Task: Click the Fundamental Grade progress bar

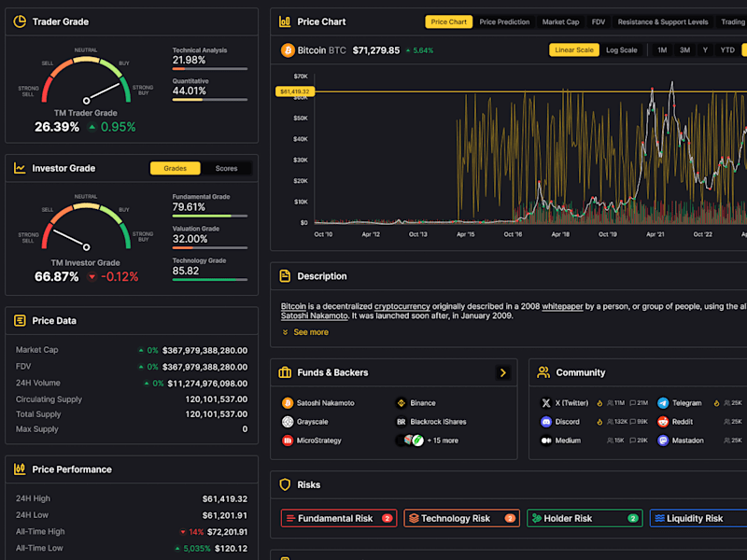Action: 209,217
